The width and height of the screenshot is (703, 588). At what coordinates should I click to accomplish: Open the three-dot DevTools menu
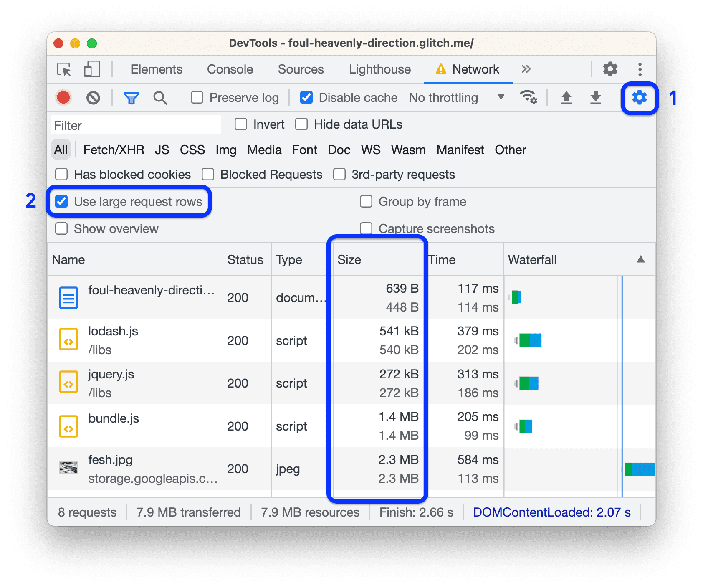pos(640,69)
